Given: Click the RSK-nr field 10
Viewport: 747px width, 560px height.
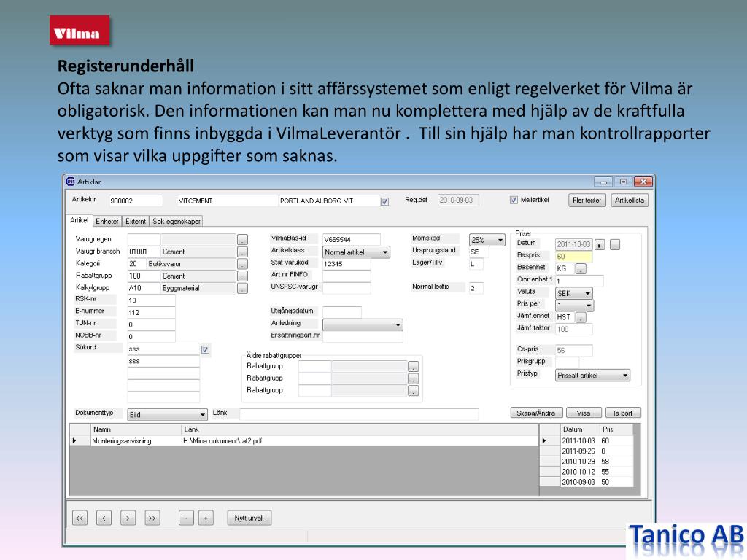Looking at the screenshot, I should click(x=151, y=300).
